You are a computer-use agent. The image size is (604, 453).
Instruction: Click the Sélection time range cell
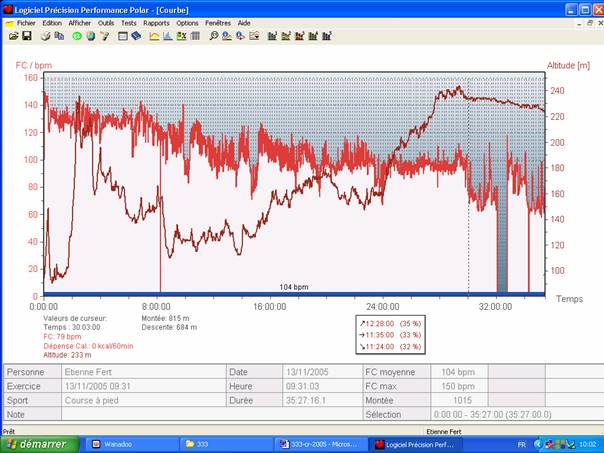489,414
